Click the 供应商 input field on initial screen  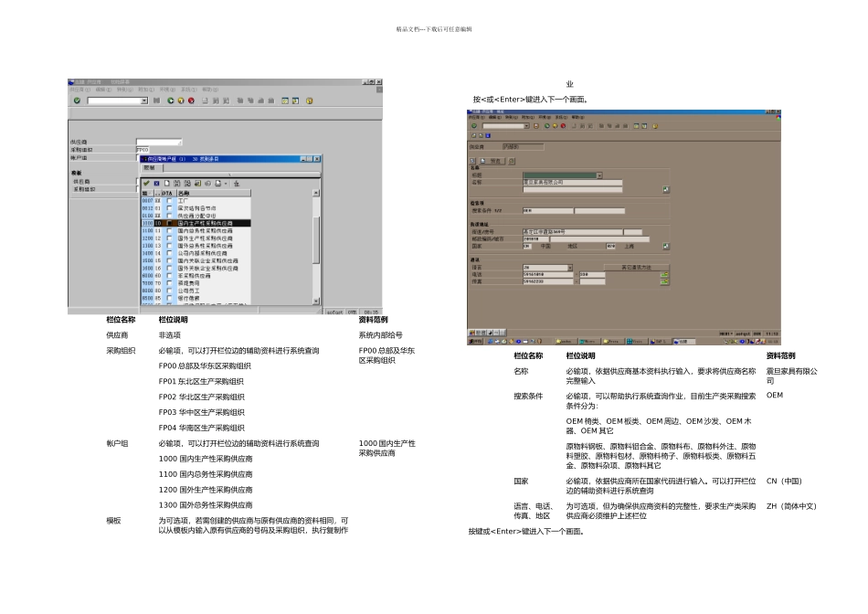click(159, 142)
